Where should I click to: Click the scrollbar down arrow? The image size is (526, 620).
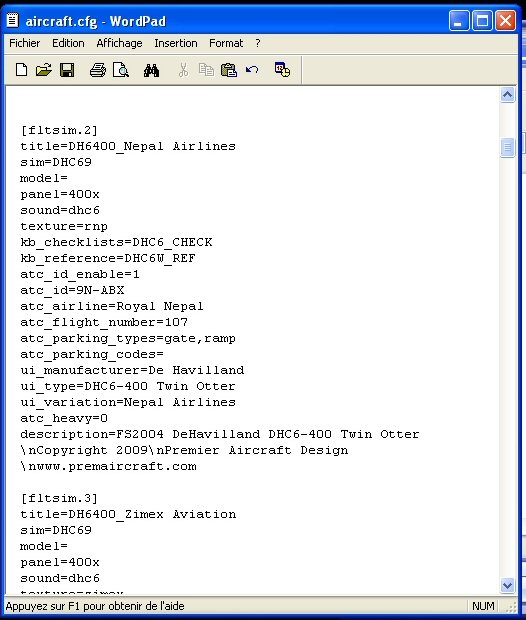[507, 585]
